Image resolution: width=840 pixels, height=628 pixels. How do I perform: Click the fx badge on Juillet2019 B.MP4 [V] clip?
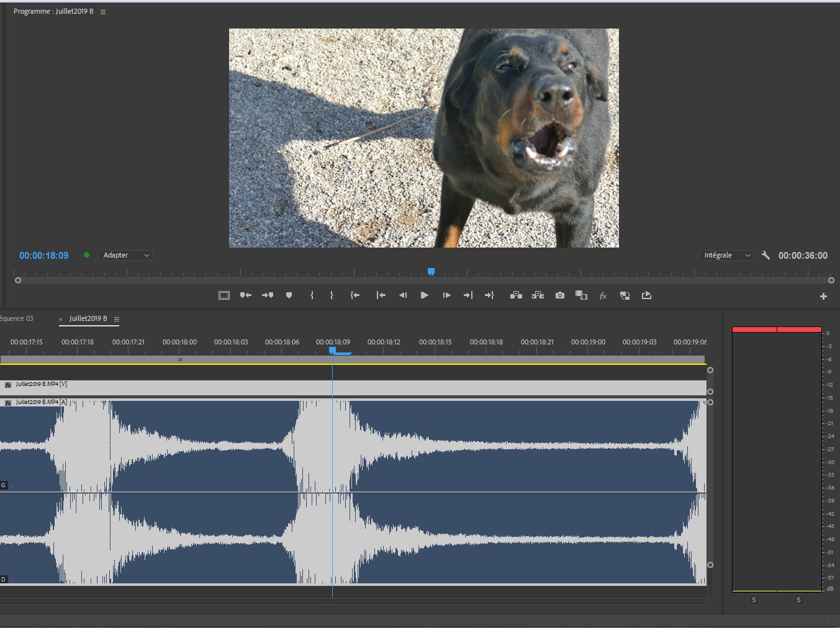tap(8, 385)
